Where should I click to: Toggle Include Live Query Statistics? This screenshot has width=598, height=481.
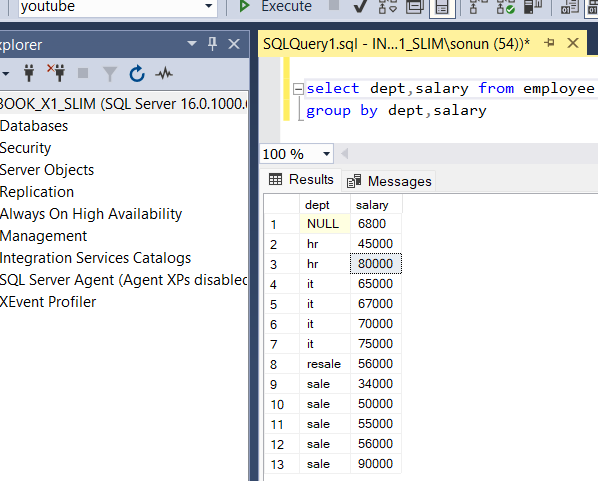click(x=505, y=6)
